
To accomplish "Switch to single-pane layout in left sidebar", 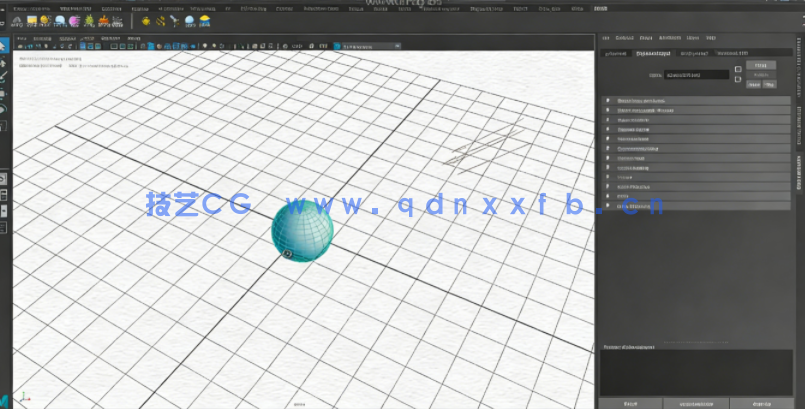I will 4,179.
